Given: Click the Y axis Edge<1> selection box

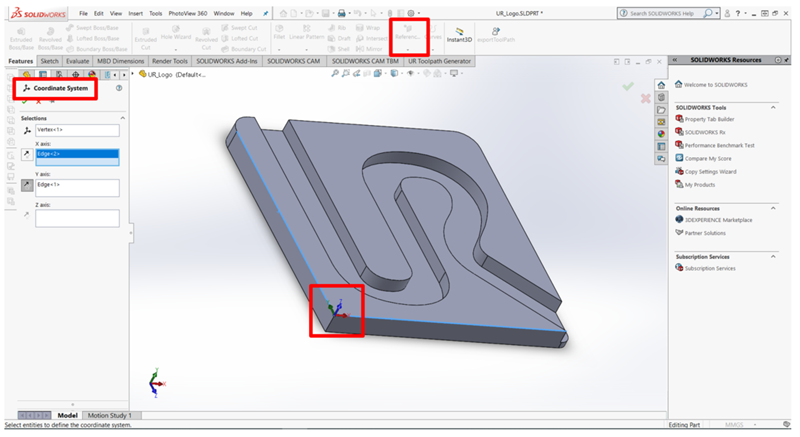Looking at the screenshot, I should pos(77,188).
